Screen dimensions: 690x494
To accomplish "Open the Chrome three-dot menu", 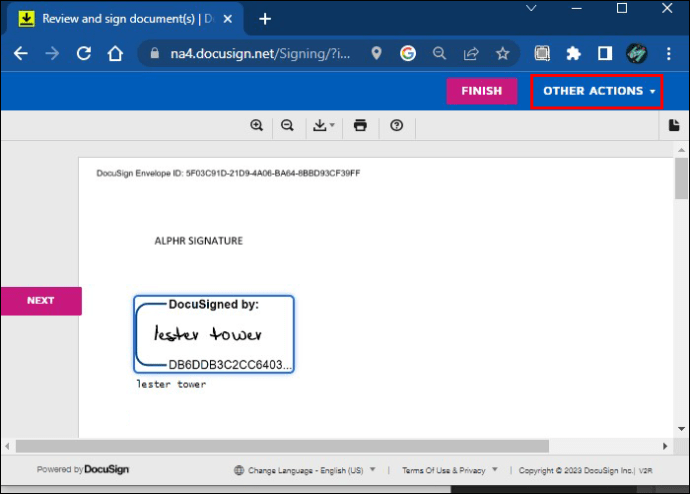I will click(x=668, y=54).
